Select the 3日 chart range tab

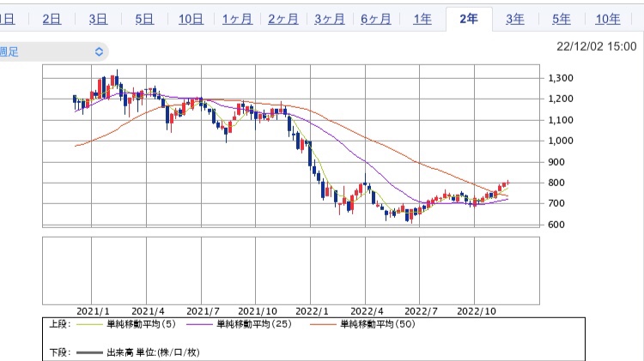click(98, 19)
